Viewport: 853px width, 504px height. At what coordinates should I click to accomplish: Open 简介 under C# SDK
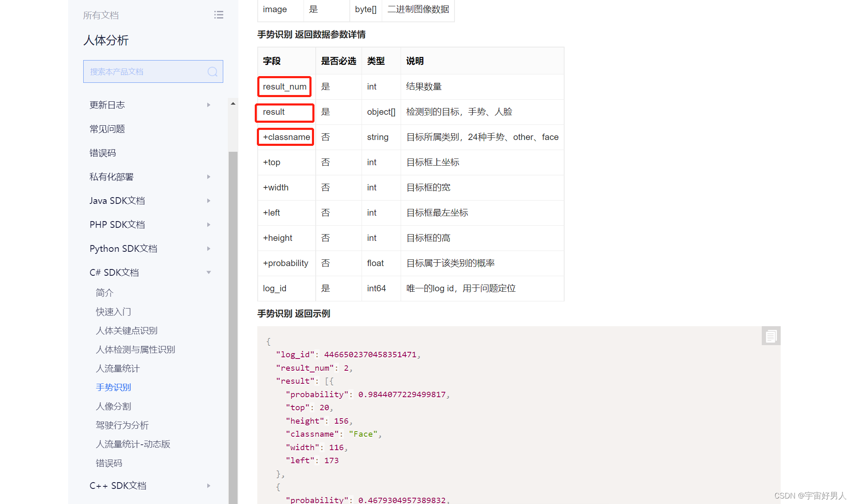[105, 293]
